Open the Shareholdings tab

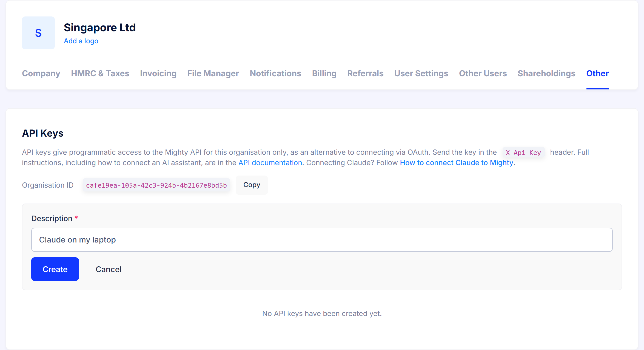click(x=546, y=73)
